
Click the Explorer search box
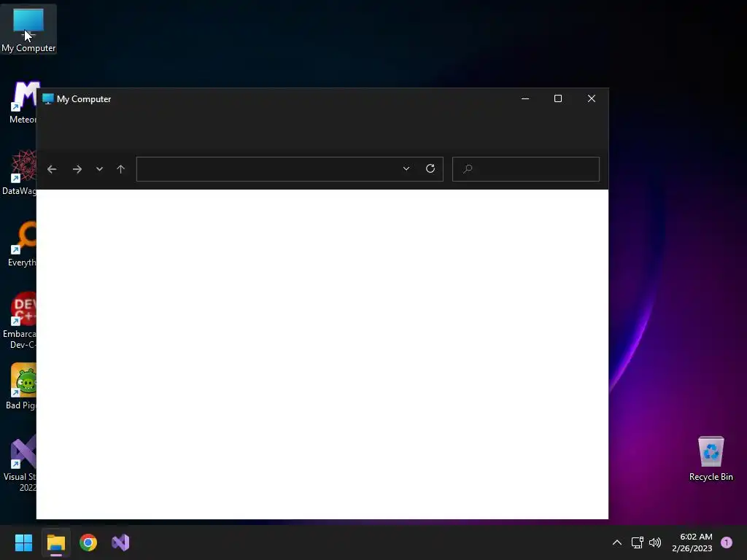[x=525, y=169]
